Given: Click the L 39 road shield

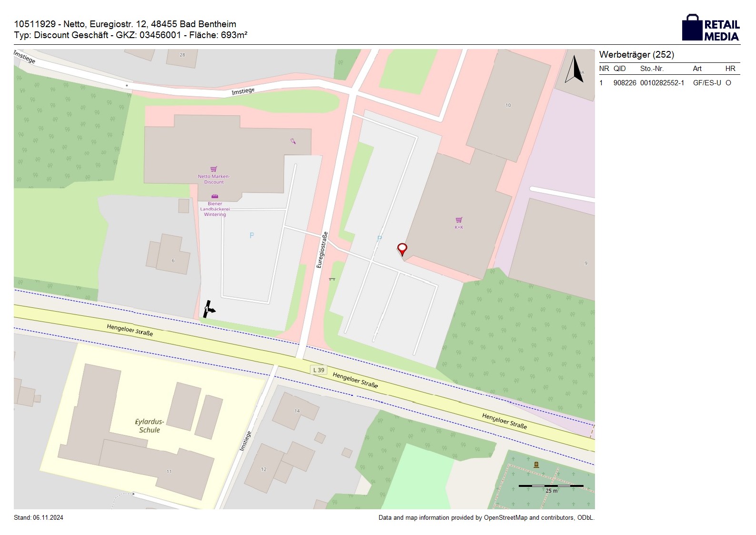Looking at the screenshot, I should (319, 370).
